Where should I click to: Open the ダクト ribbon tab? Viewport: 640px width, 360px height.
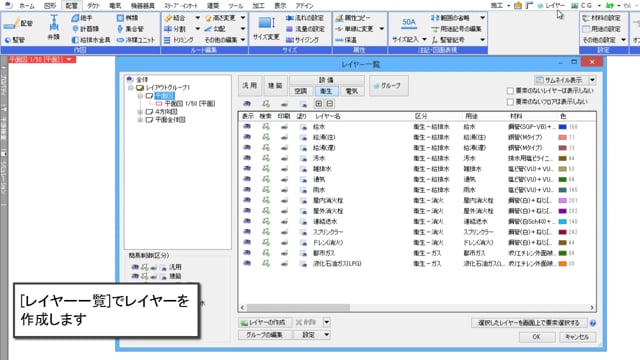(93, 6)
